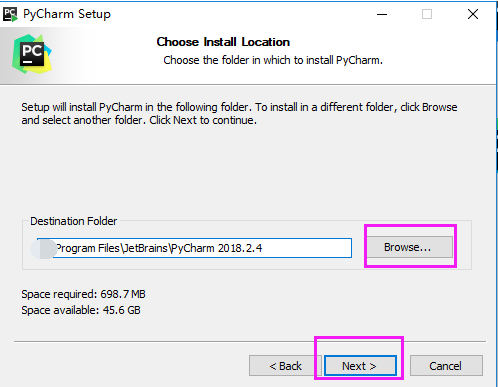Click the greyed-out maximize window button
The height and width of the screenshot is (387, 498).
(427, 14)
